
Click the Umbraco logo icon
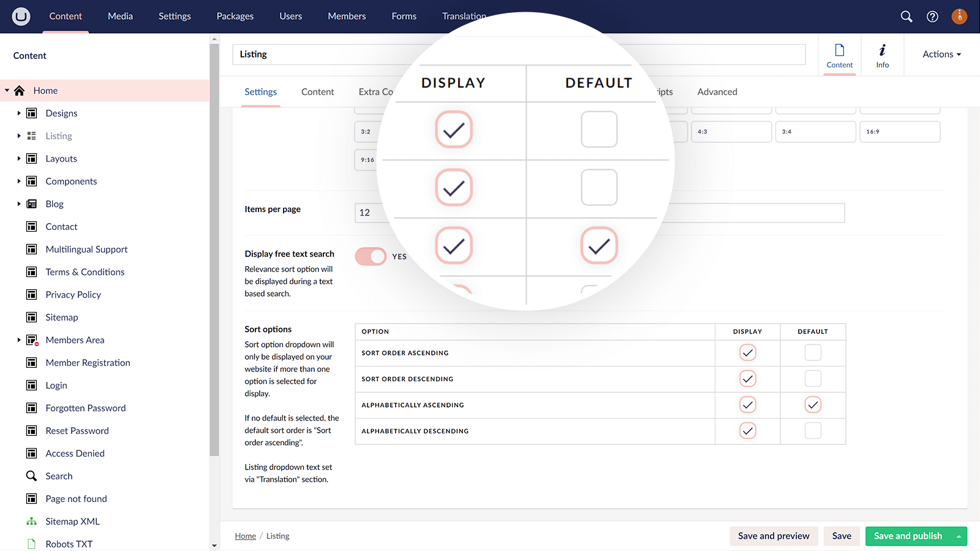coord(21,17)
